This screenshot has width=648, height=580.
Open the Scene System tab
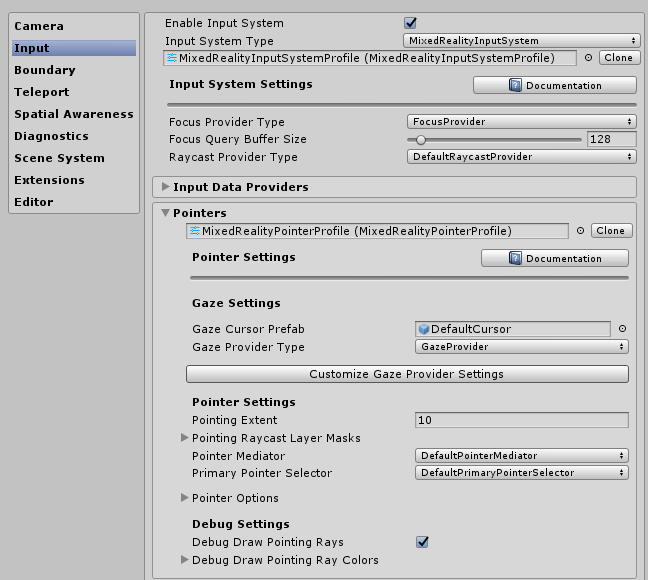pos(74,158)
